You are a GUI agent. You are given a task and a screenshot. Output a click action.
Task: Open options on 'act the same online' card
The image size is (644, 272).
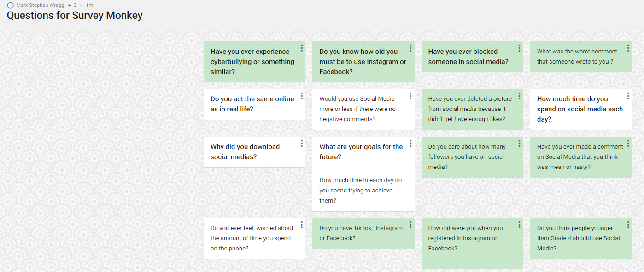click(x=302, y=96)
